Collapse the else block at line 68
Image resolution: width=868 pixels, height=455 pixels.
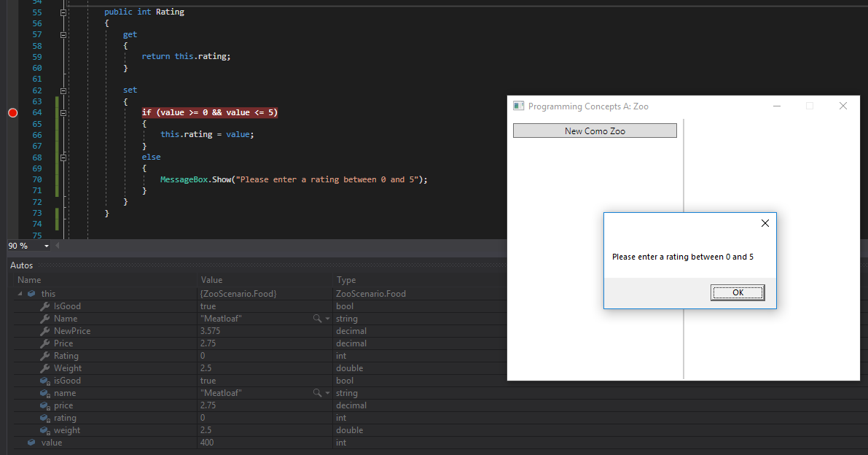tap(63, 157)
